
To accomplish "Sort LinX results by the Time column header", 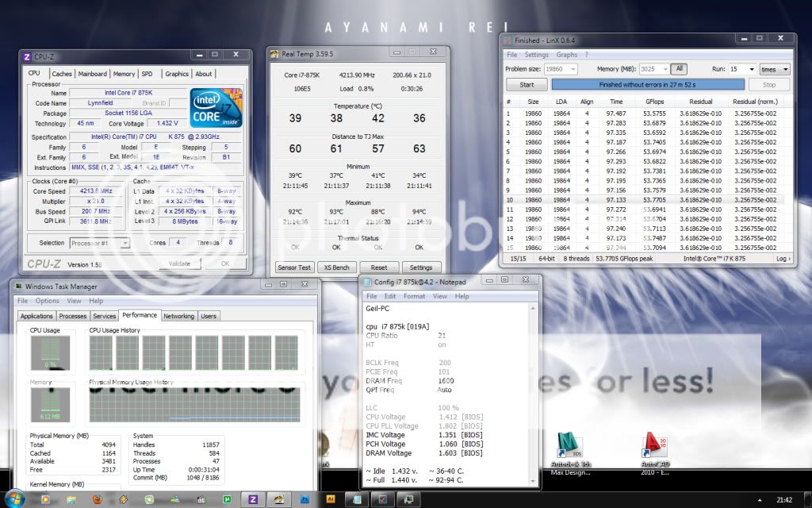I will (x=616, y=102).
